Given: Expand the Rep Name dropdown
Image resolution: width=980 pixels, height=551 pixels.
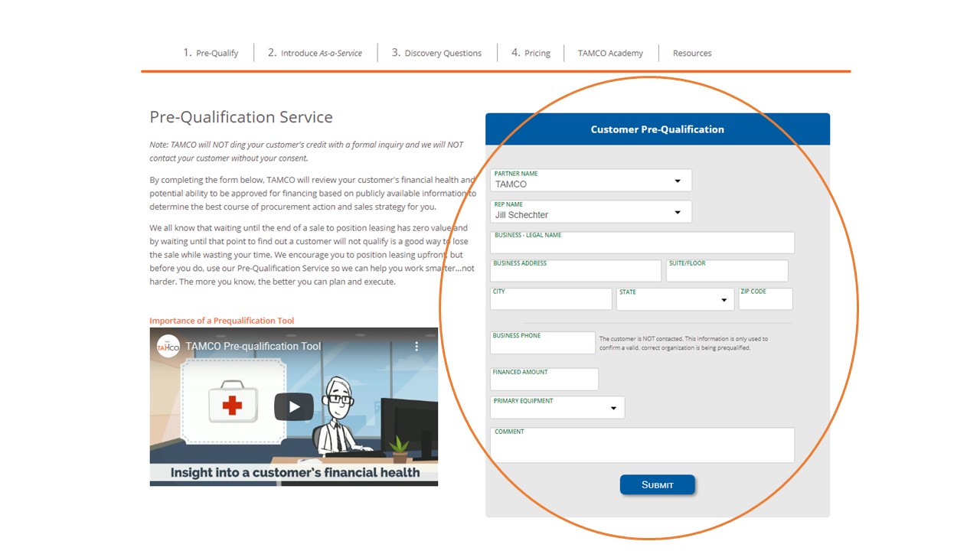Looking at the screenshot, I should pos(591,211).
